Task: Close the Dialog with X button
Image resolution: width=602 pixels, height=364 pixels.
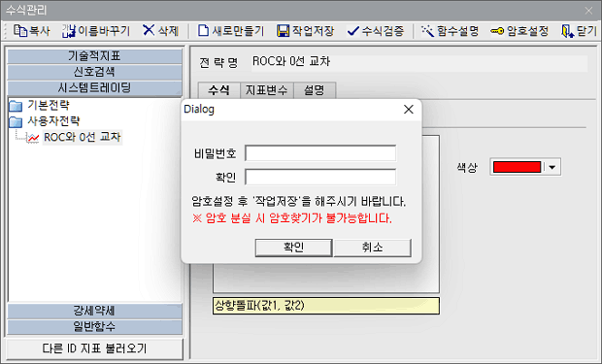Action: 409,110
